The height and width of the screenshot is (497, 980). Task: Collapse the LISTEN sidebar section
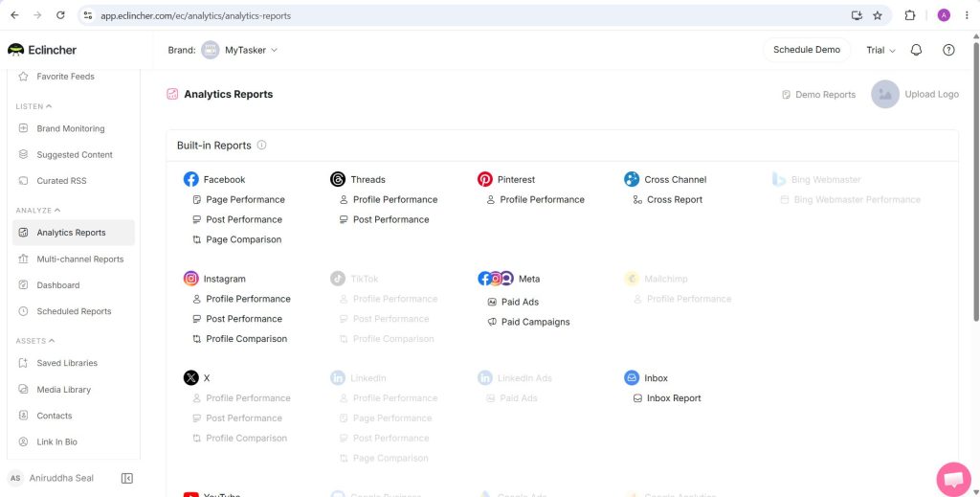pyautogui.click(x=33, y=106)
